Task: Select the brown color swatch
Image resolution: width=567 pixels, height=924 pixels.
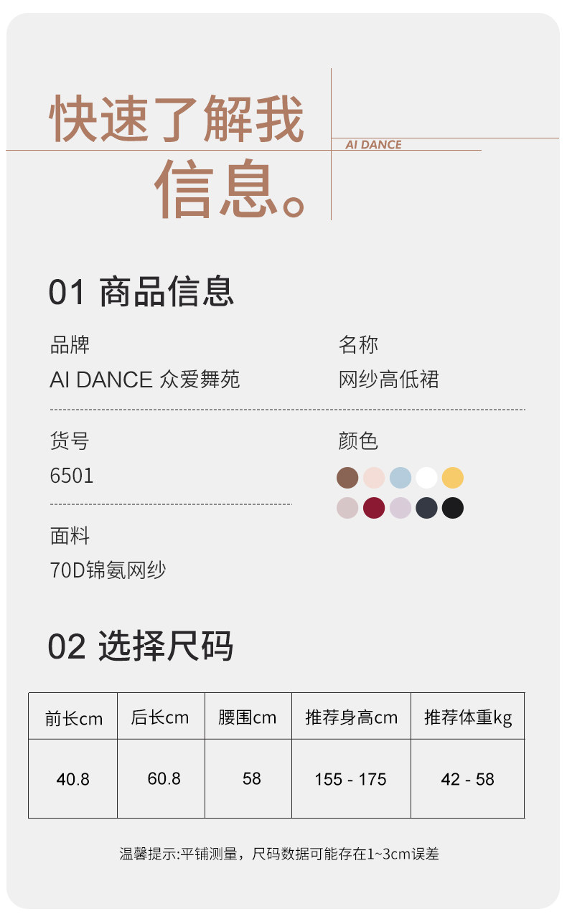Action: (347, 478)
